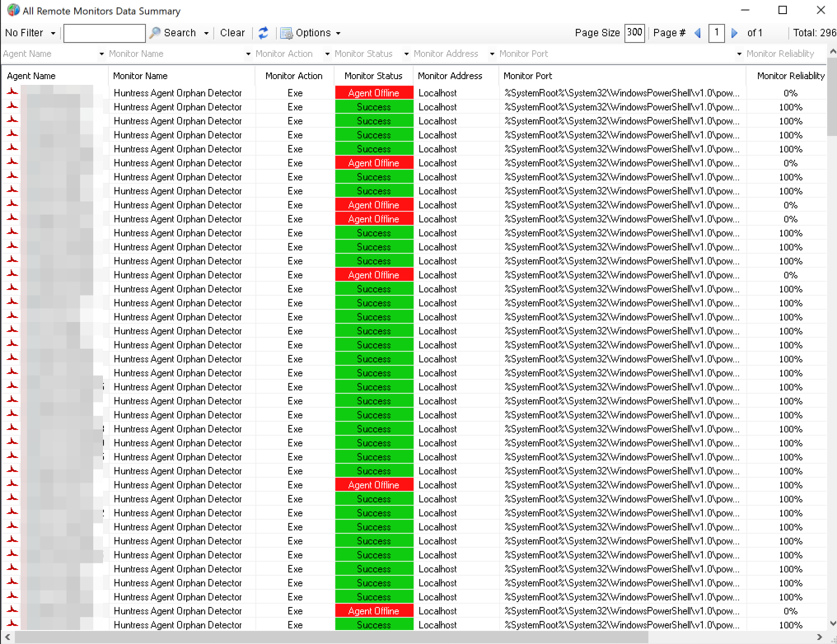Go to next page with right arrow
This screenshot has width=837, height=644.
[x=735, y=33]
